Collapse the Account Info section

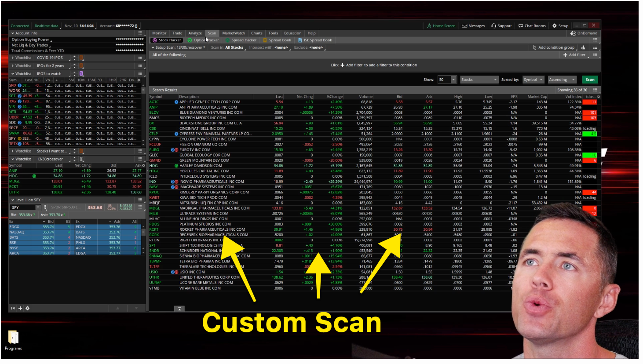pos(12,33)
